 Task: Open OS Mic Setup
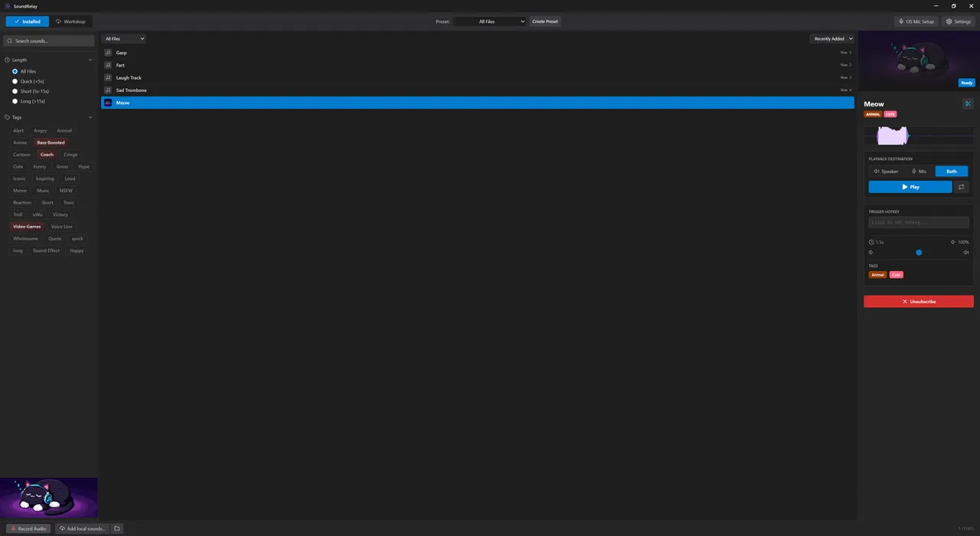click(916, 21)
